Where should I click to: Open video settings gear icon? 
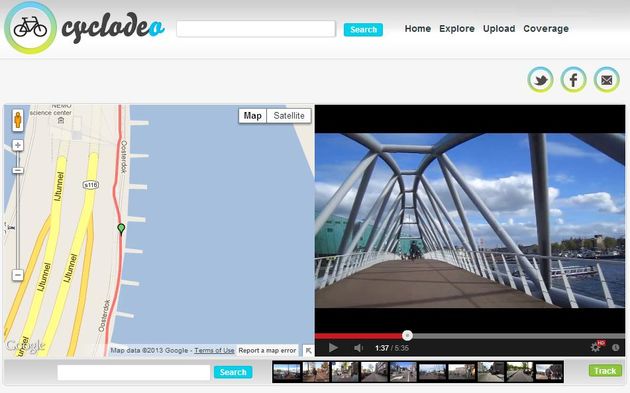[x=596, y=347]
